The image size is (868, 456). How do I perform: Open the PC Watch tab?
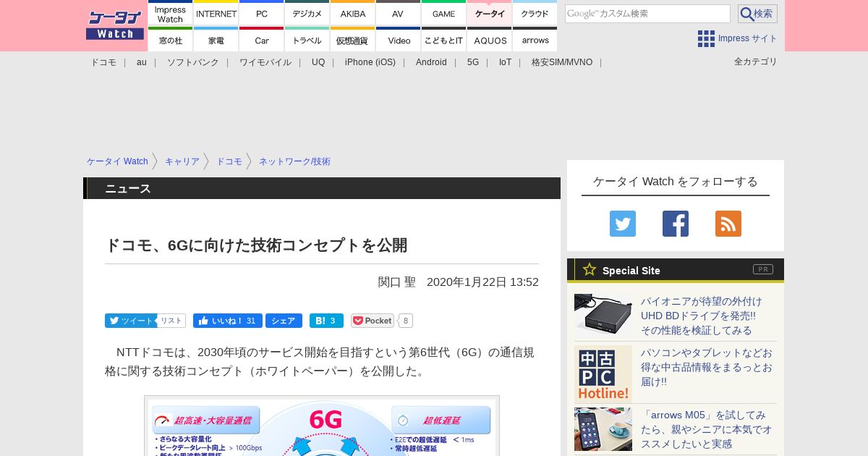point(261,14)
